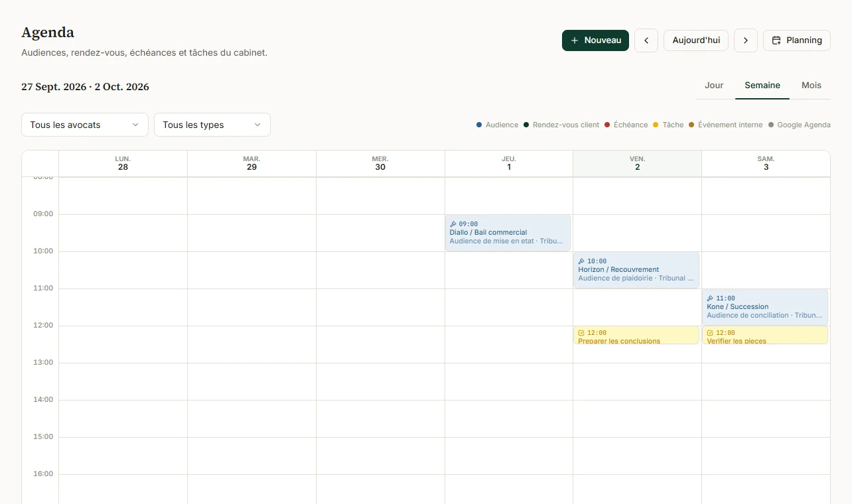Go to the next week using right chevron
The height and width of the screenshot is (504, 852).
(746, 40)
